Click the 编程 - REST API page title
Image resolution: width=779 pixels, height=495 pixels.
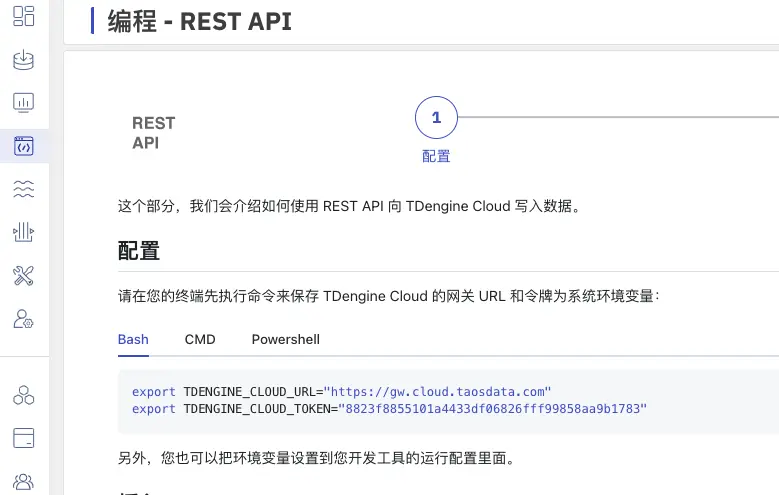pos(199,20)
